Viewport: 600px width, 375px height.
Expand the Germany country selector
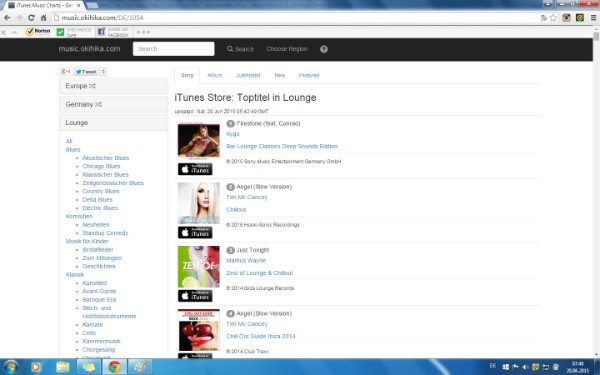(x=114, y=104)
